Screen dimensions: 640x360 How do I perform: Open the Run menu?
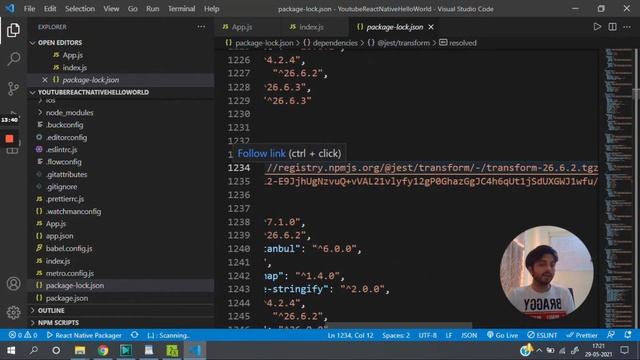153,9
